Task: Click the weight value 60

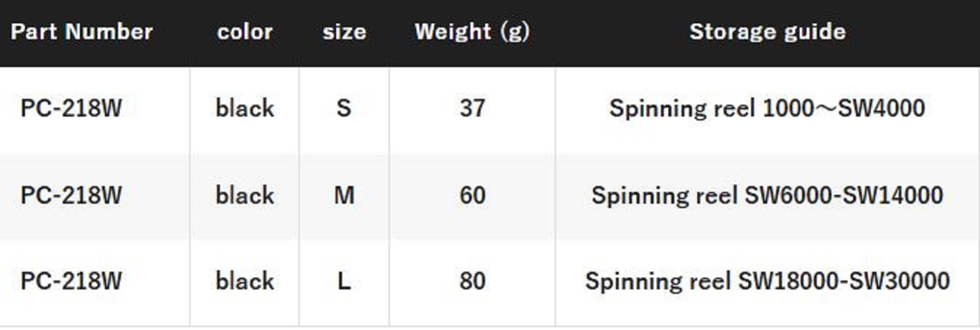Action: click(472, 195)
